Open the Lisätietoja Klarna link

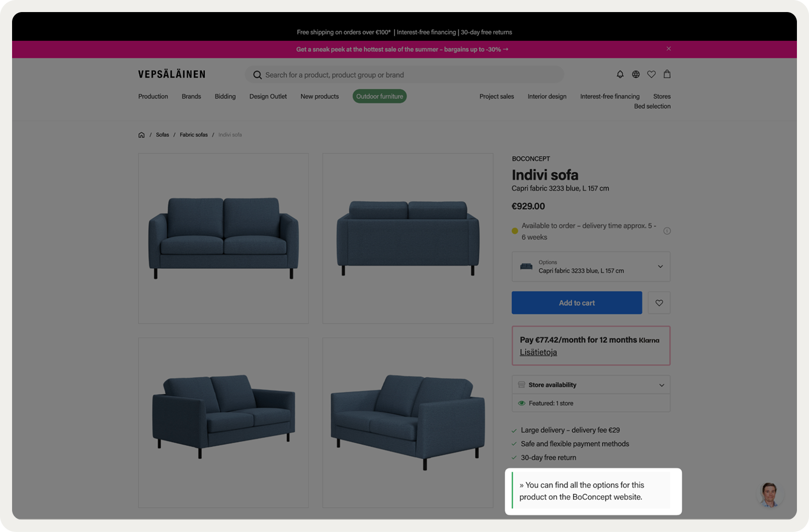(x=538, y=352)
